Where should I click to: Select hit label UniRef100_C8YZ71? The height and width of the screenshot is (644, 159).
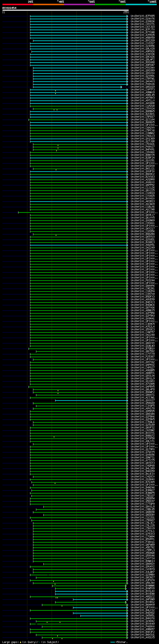(143, 24)
